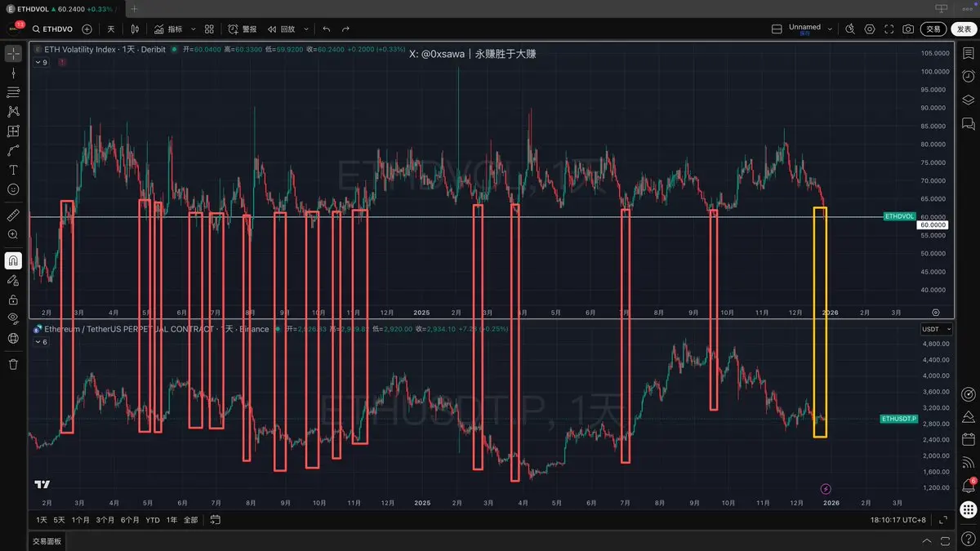Viewport: 980px width, 551px height.
Task: Open the watchlist icon in right sidebar
Action: point(968,53)
